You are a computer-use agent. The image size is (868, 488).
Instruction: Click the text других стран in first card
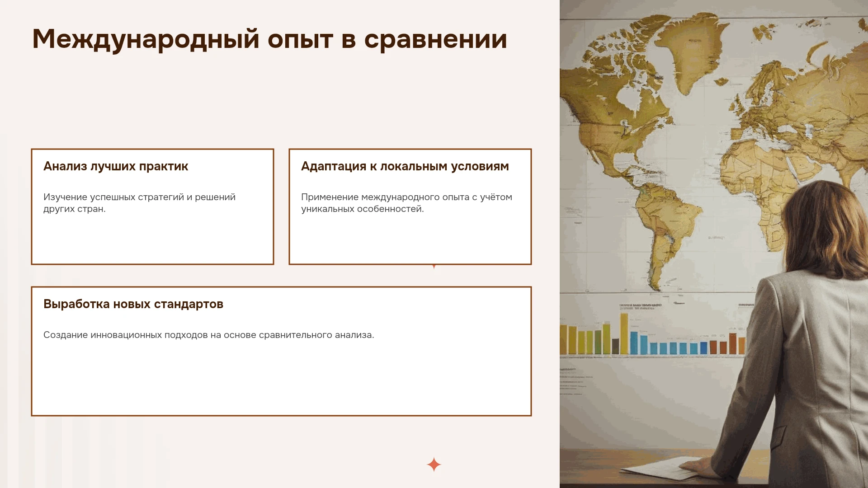74,209
